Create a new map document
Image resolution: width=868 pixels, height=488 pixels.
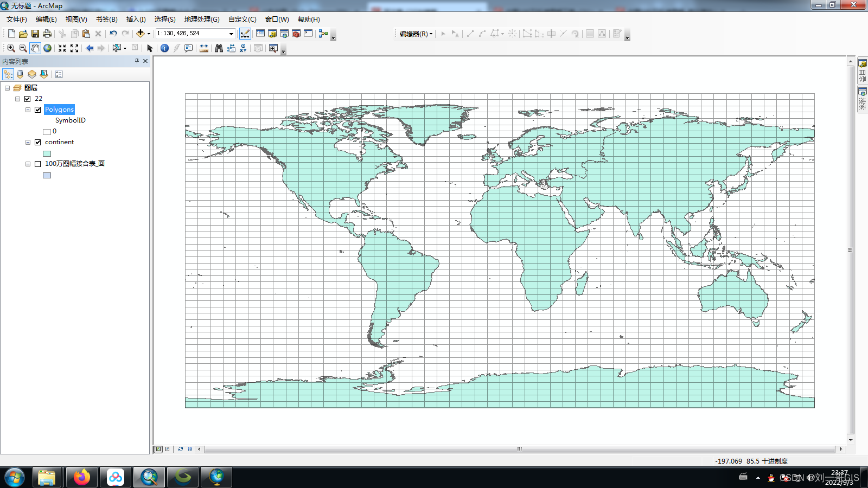tap(11, 34)
